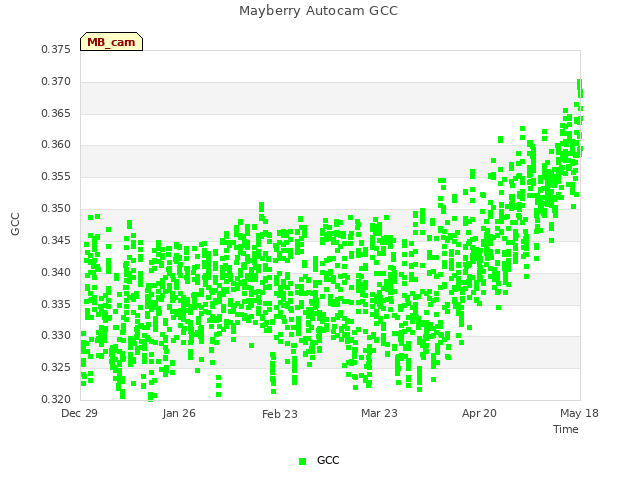Click the 0.360 y-axis value
640x480 pixels.
pyautogui.click(x=56, y=144)
